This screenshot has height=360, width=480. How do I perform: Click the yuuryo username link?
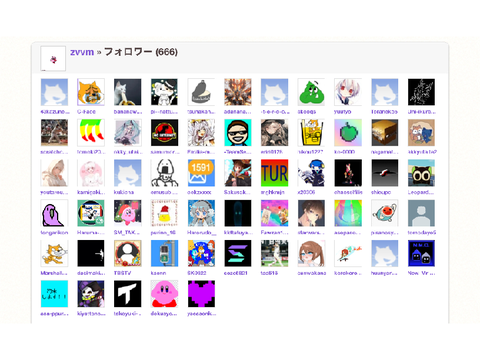click(343, 112)
